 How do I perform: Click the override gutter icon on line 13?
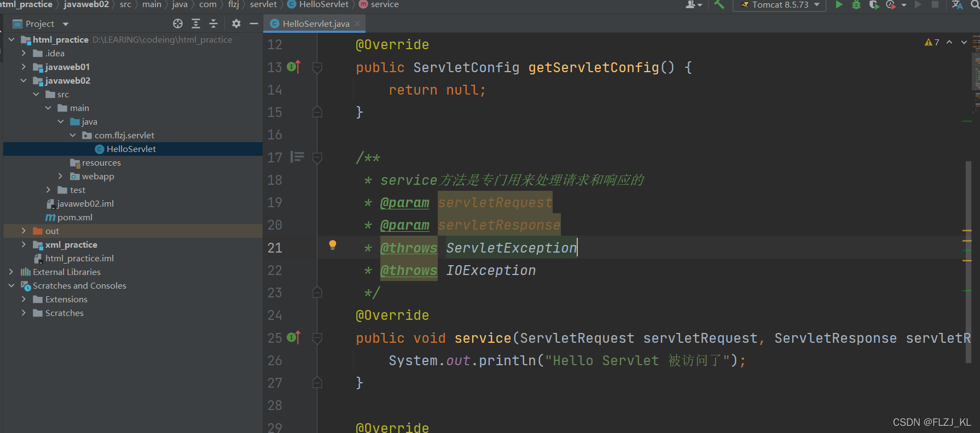pyautogui.click(x=294, y=67)
